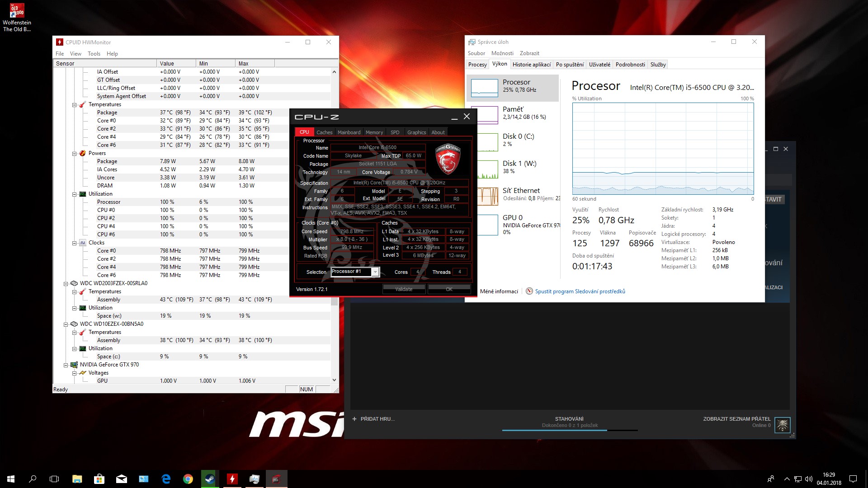868x488 pixels.
Task: Open the File Explorer taskbar icon
Action: pos(77,479)
